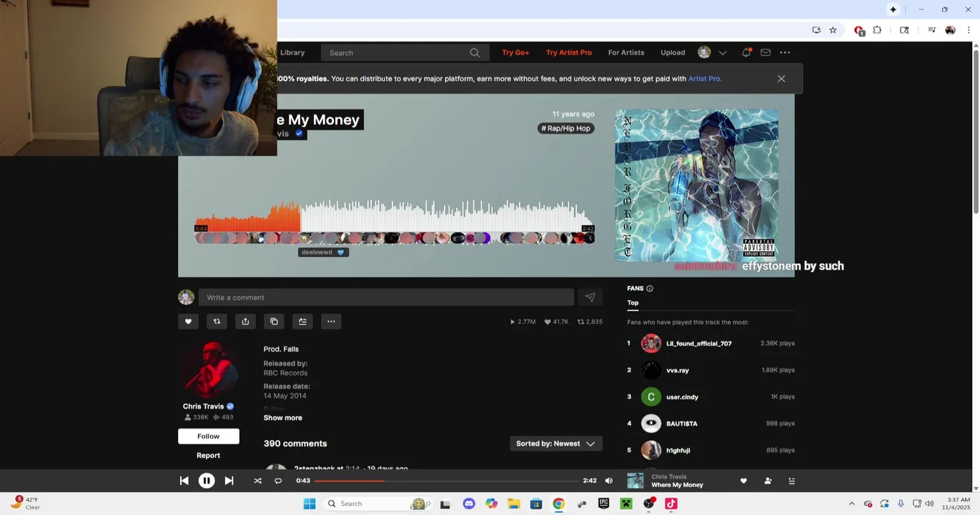Open vvs.ray fan profile

point(678,371)
